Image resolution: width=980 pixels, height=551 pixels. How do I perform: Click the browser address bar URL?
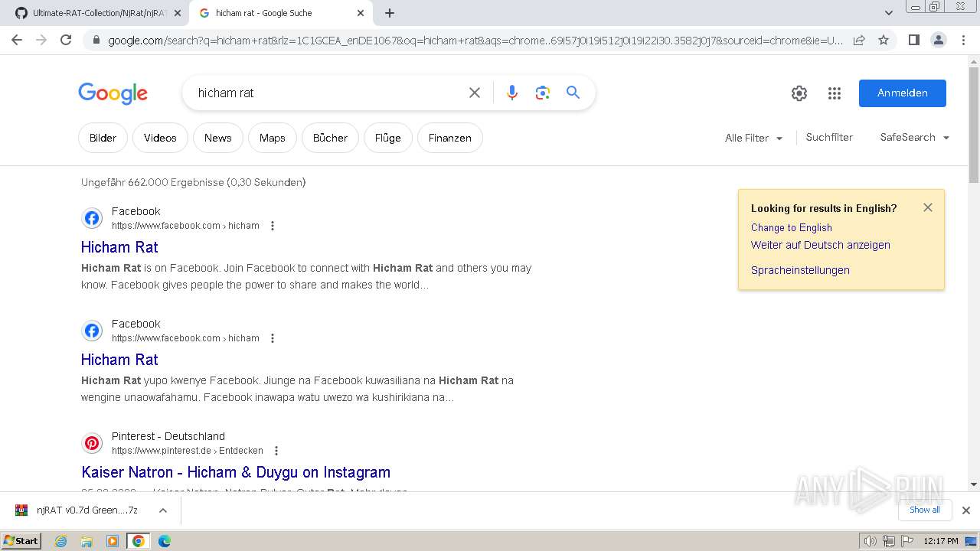coord(475,40)
